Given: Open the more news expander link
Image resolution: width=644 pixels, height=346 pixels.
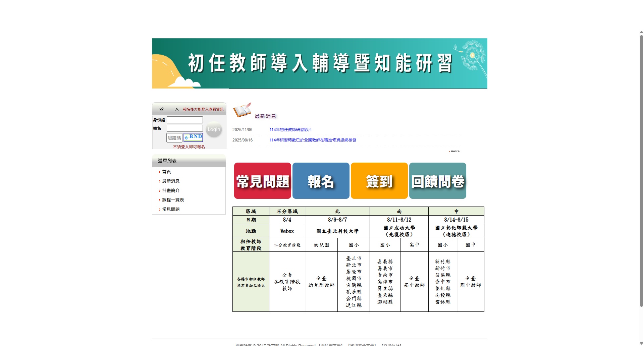Looking at the screenshot, I should (454, 151).
